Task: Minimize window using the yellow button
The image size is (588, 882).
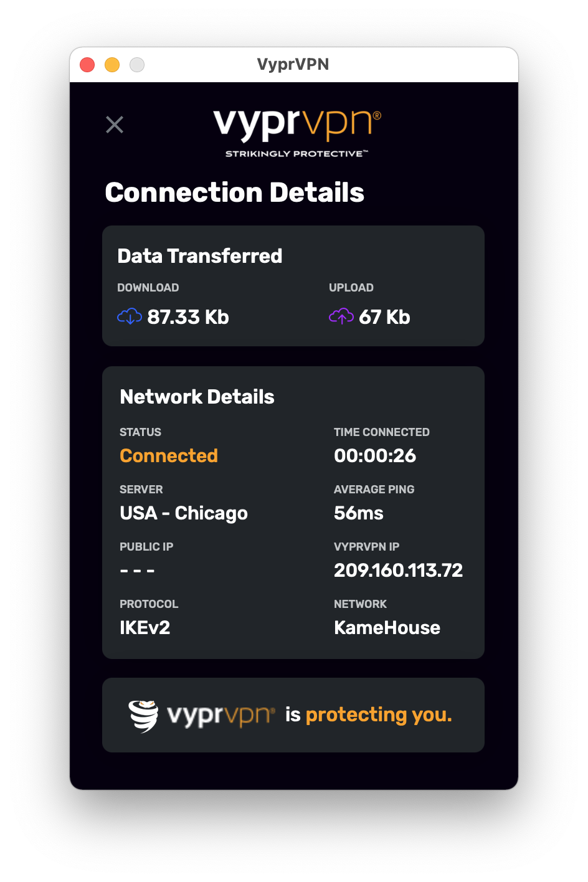Action: (112, 65)
